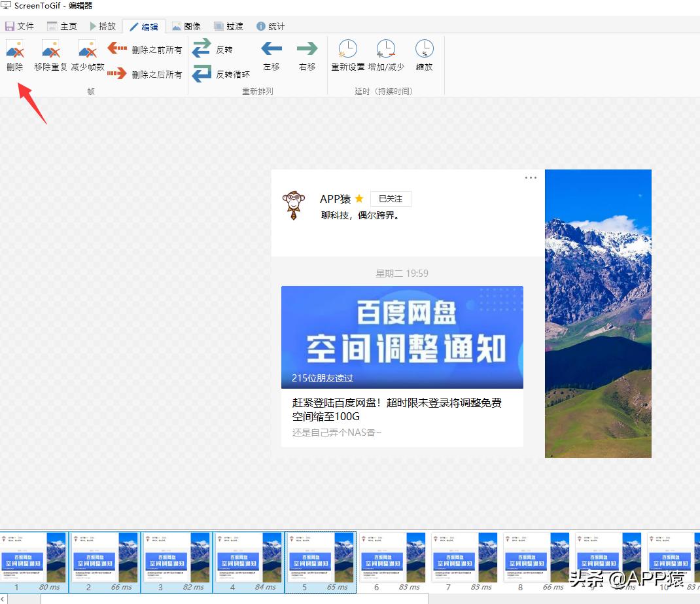Select the 减少帧数 reduce frame count icon
Viewport: 700px width, 604px height.
[x=87, y=50]
